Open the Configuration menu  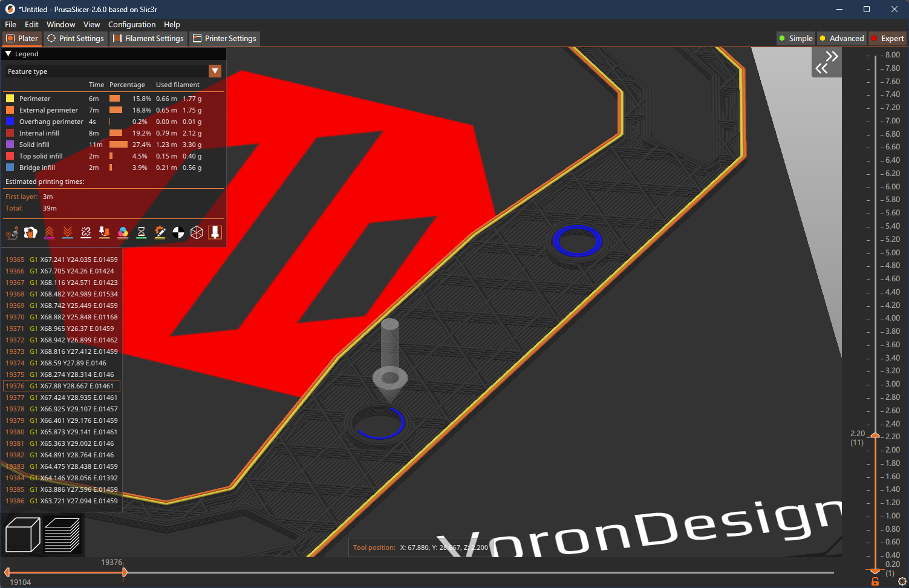click(132, 24)
